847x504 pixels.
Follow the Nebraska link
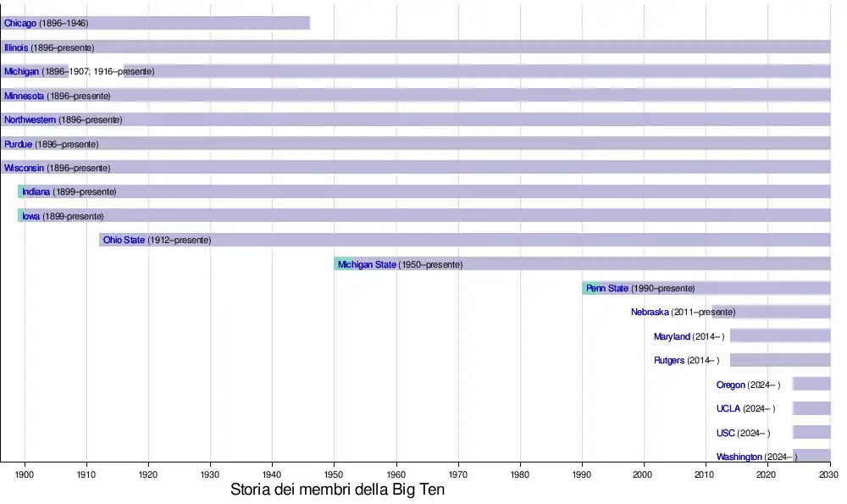[x=650, y=312]
